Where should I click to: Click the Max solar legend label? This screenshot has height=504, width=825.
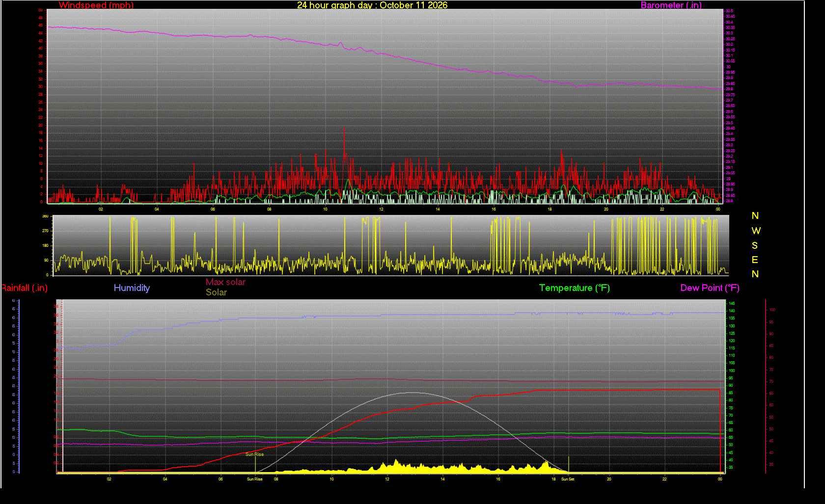[x=225, y=282]
